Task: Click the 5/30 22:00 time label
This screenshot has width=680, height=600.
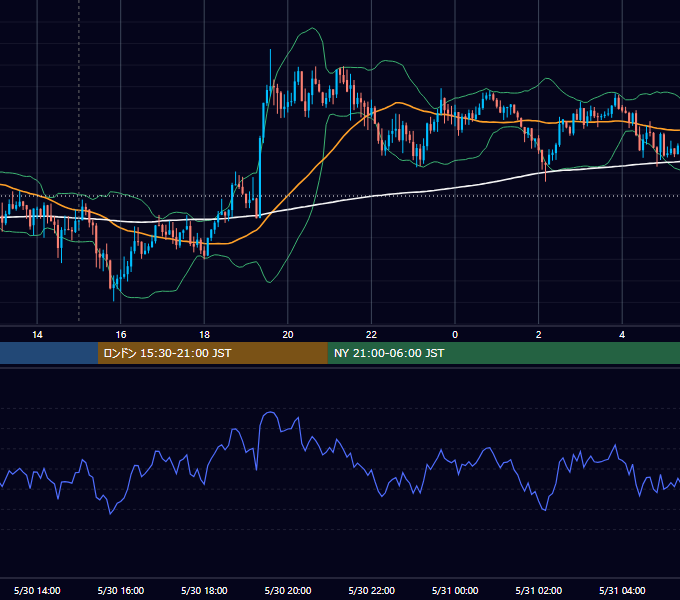Action: click(x=372, y=590)
